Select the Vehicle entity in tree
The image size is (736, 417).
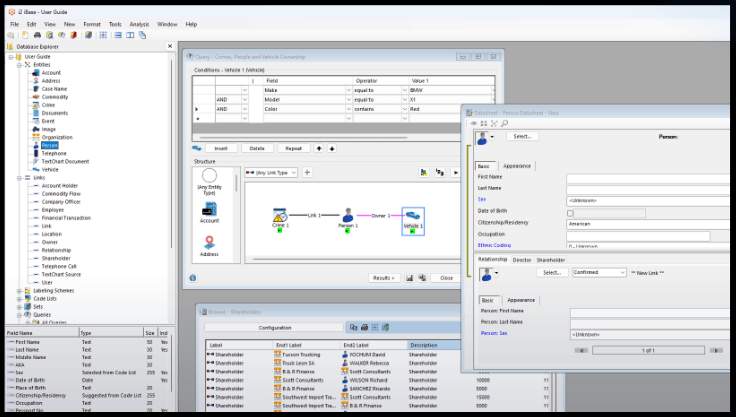(x=50, y=170)
